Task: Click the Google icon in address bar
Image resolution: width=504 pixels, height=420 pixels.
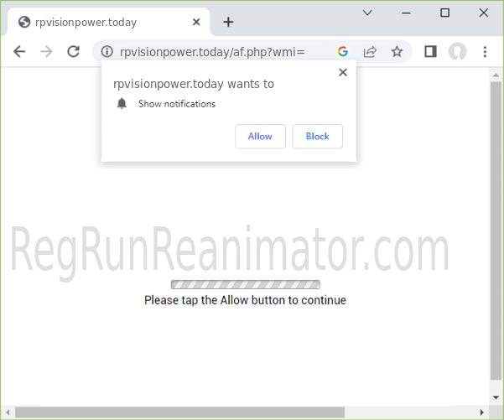Action: click(x=343, y=51)
